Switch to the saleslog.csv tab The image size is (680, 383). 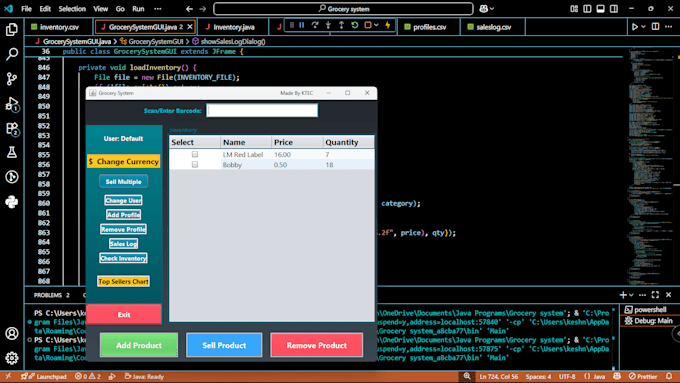(493, 27)
